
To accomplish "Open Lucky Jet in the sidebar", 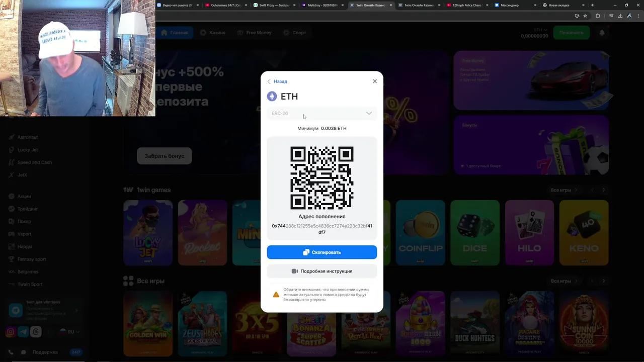I will coord(23,150).
